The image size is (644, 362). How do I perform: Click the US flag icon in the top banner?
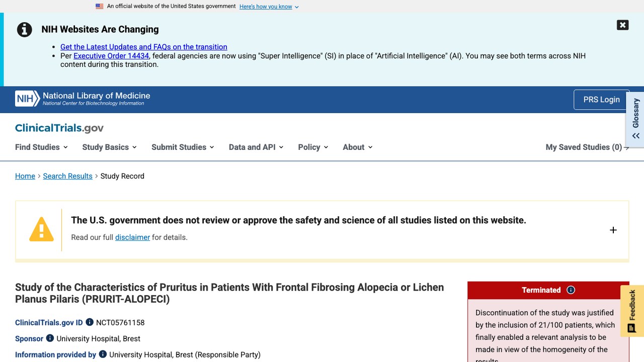click(100, 7)
